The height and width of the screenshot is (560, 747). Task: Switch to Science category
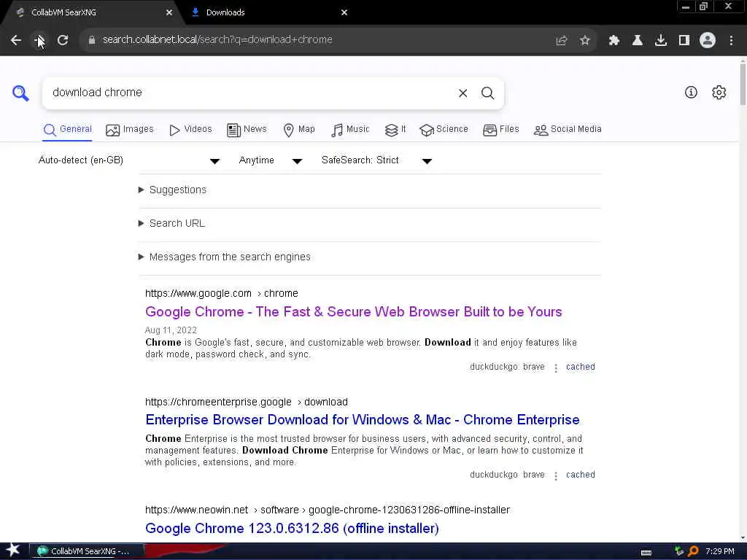[x=444, y=130]
